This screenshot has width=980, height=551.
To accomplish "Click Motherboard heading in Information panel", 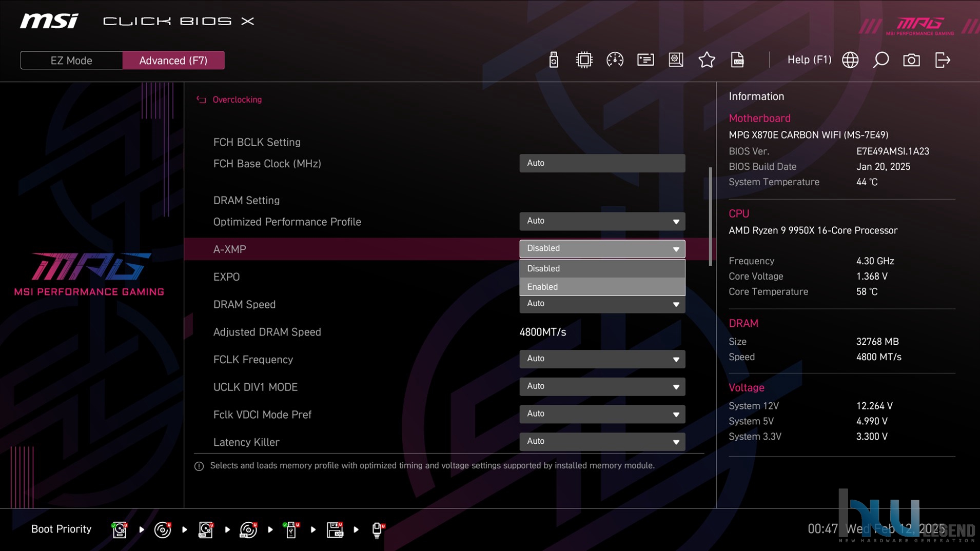I will coord(759,119).
